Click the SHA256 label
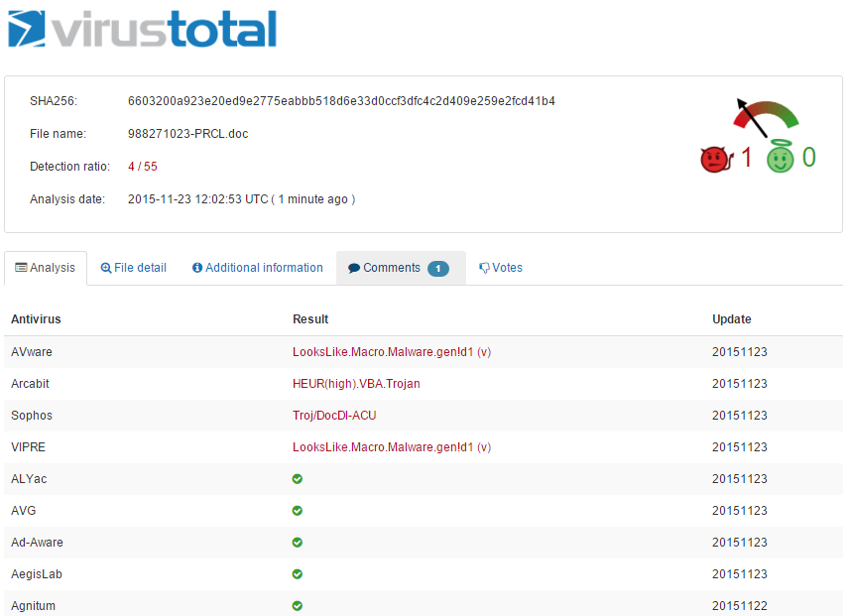853x616 pixels. coord(54,101)
